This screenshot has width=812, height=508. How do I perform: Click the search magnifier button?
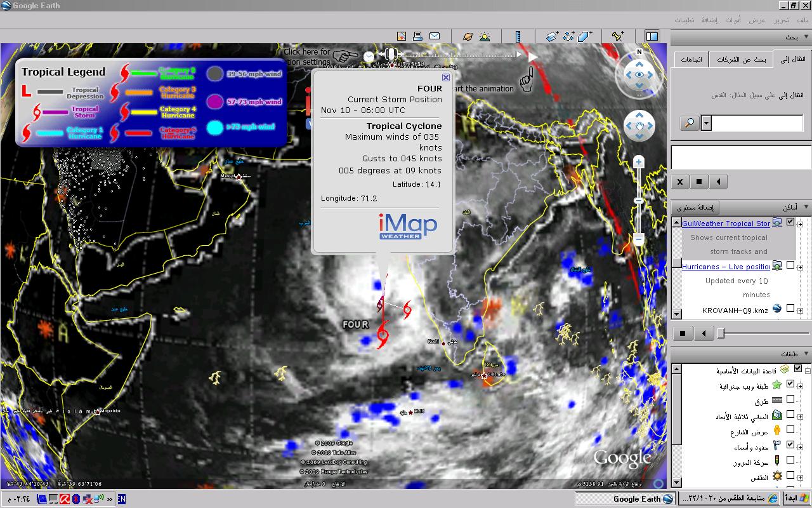click(x=690, y=123)
